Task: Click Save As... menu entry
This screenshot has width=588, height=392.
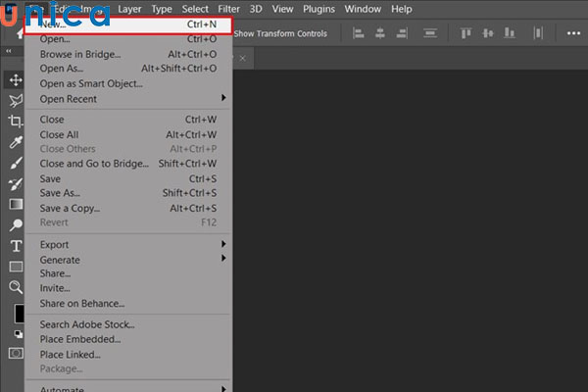Action: 127,194
